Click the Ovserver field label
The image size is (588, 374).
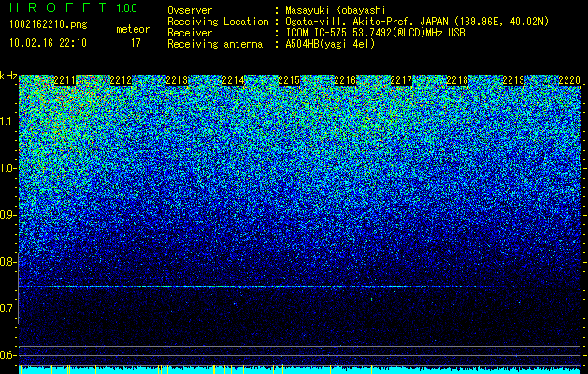190,10
